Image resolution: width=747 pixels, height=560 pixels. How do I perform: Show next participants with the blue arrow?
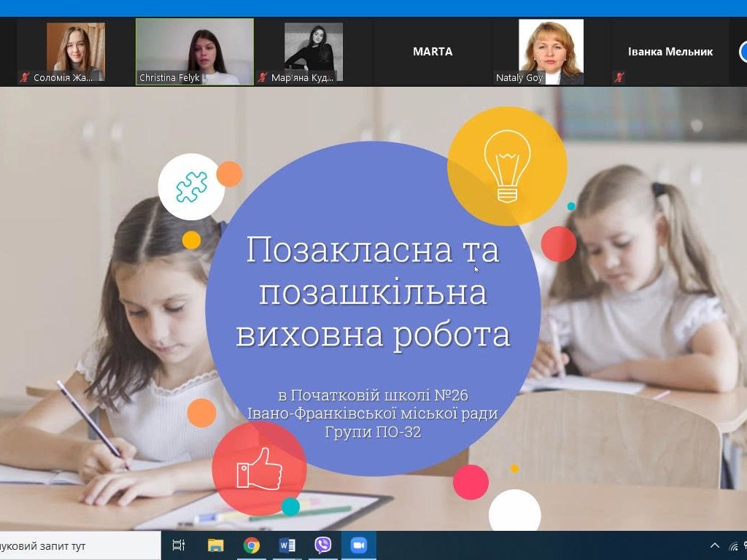743,52
